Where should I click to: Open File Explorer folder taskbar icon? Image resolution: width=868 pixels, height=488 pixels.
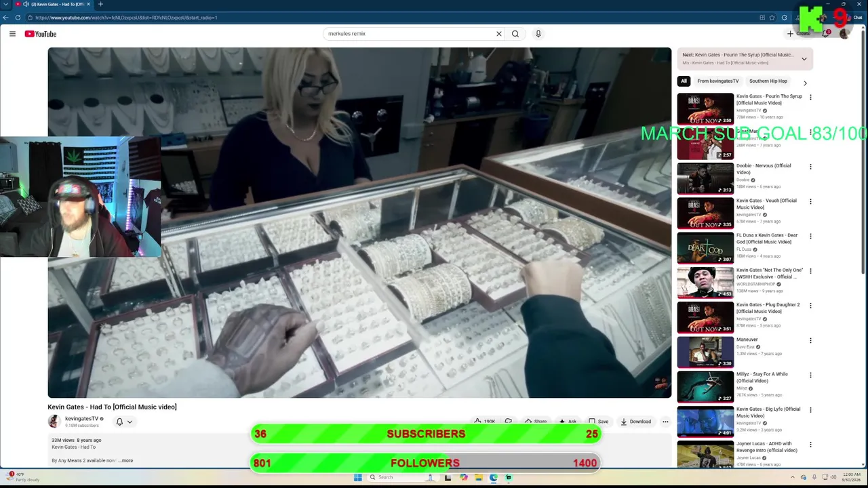pyautogui.click(x=479, y=477)
